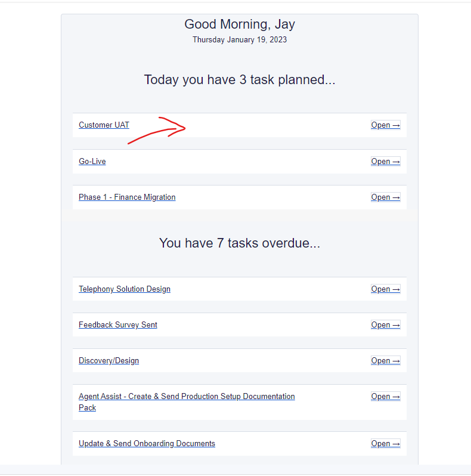Open Telephony Solution Design task

point(125,289)
